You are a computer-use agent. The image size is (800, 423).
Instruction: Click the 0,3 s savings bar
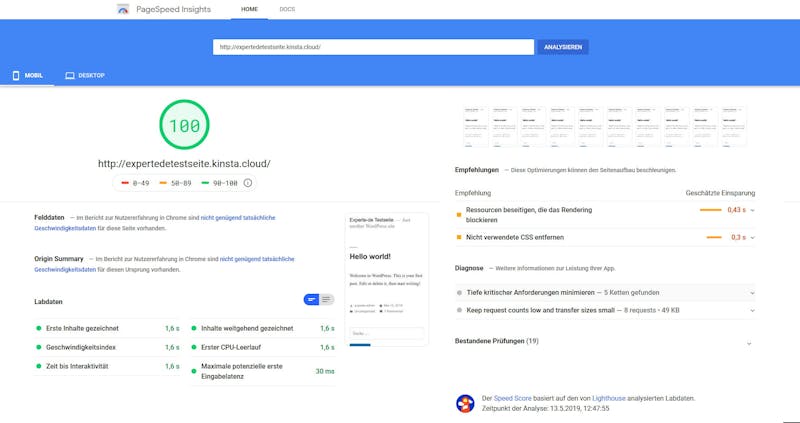coord(714,237)
